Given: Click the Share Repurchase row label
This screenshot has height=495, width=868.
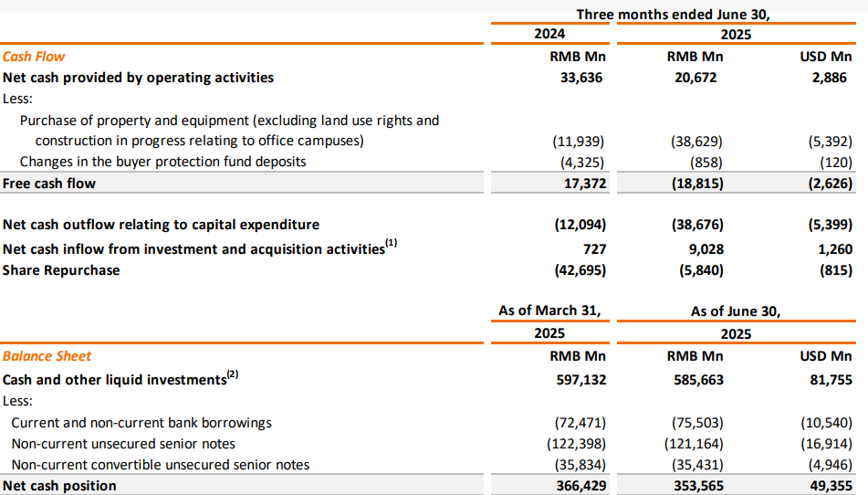Looking at the screenshot, I should pos(61,270).
